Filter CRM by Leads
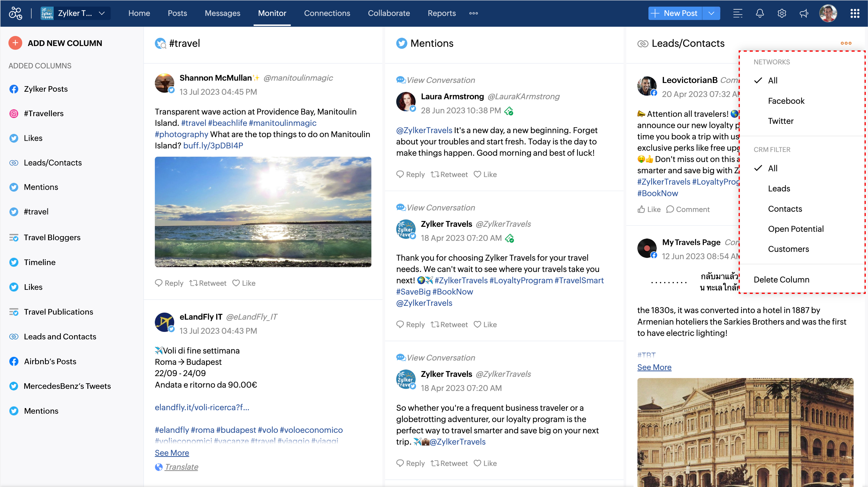868x487 pixels. [x=779, y=188]
